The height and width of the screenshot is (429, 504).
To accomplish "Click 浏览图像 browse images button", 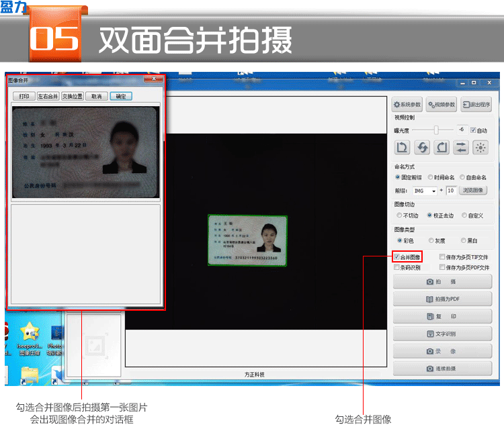I will coord(473,191).
